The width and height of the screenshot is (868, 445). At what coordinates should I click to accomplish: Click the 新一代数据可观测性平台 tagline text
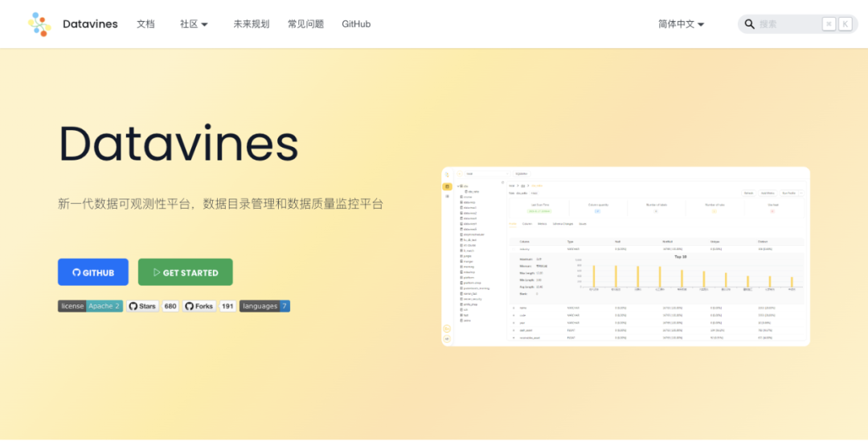click(x=220, y=204)
